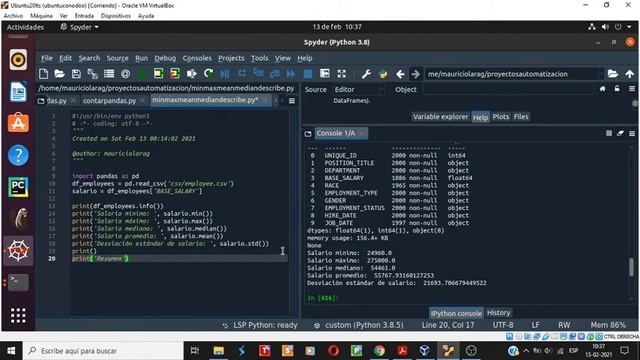The width and height of the screenshot is (640, 360).
Task: Open the Tools menu
Action: tap(260, 58)
